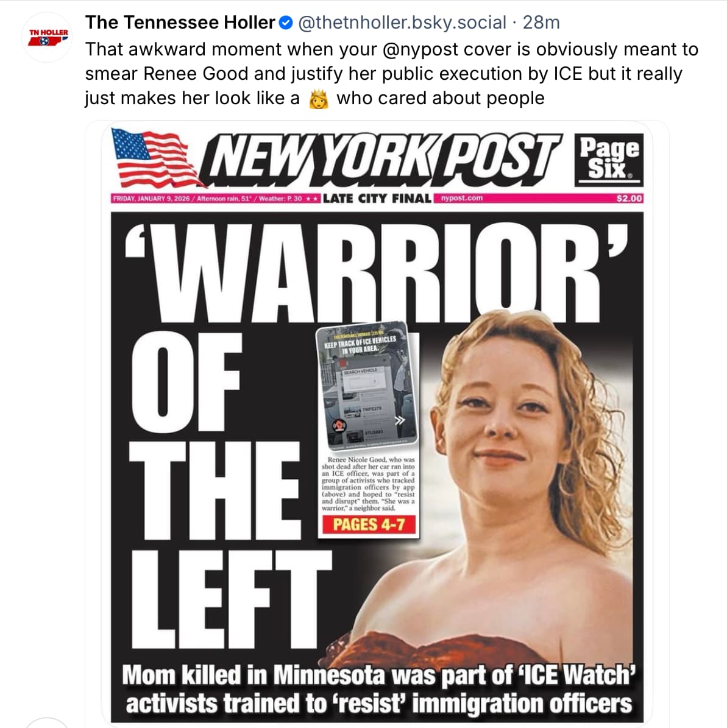Click the blue verified checkmark badge
This screenshot has width=727, height=728.
point(286,23)
